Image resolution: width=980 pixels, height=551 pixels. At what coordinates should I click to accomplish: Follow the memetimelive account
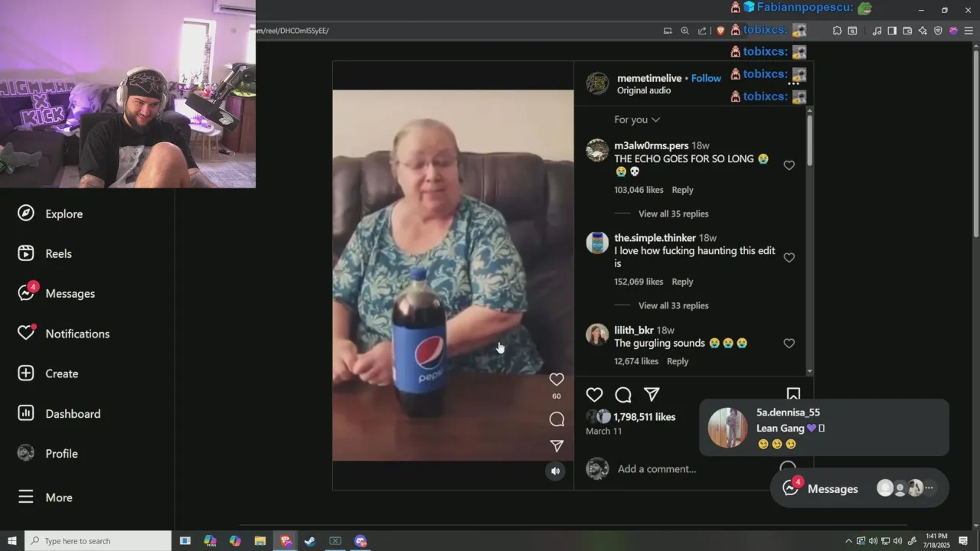pos(706,78)
